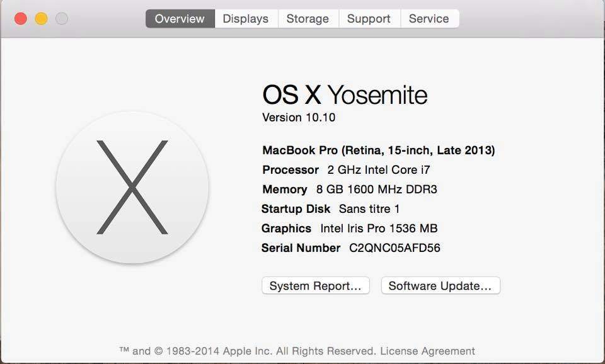Click the startup disk name Sans titre 1

(x=369, y=208)
